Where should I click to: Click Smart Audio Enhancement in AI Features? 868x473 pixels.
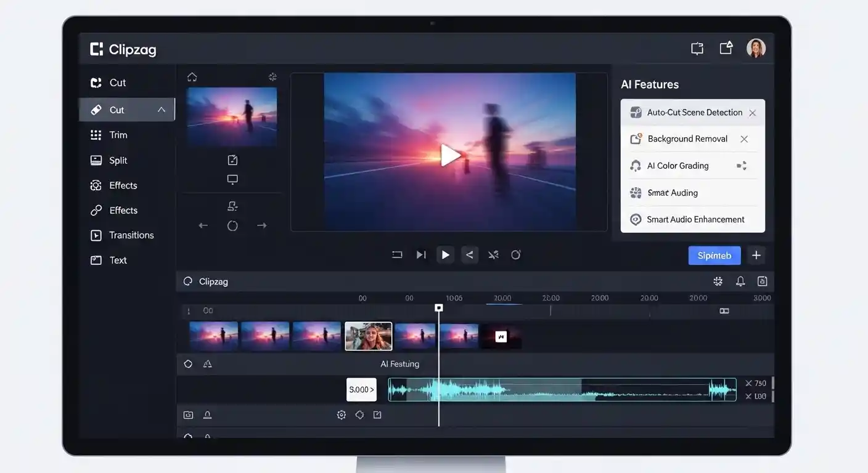coord(695,219)
